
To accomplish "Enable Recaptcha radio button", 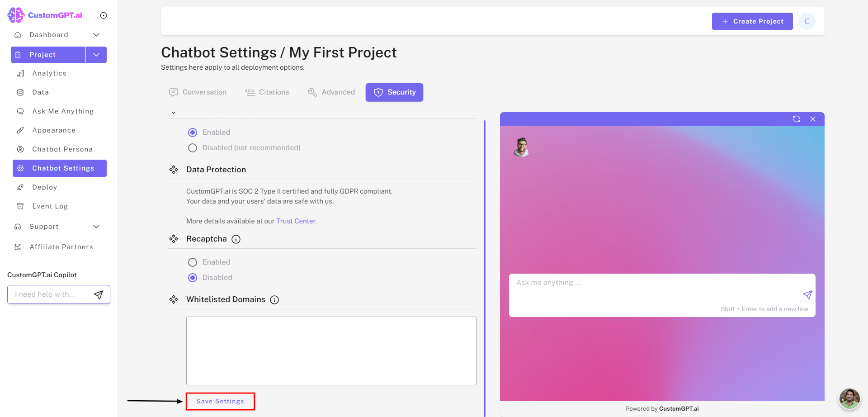I will [193, 262].
